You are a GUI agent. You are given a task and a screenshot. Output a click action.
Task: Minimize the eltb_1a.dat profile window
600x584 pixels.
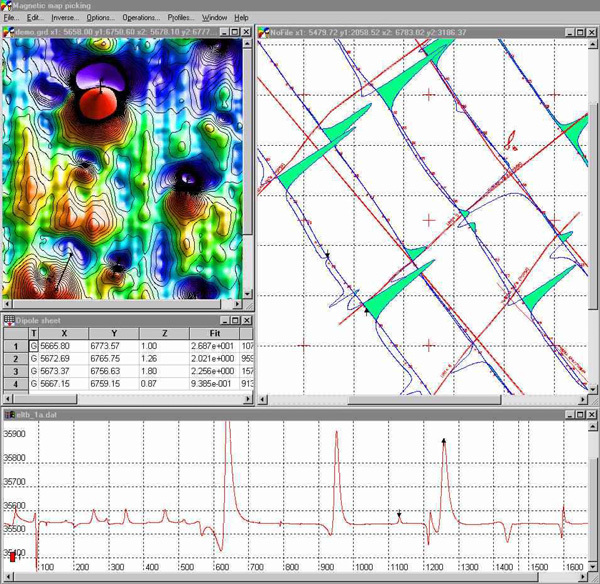pyautogui.click(x=568, y=413)
